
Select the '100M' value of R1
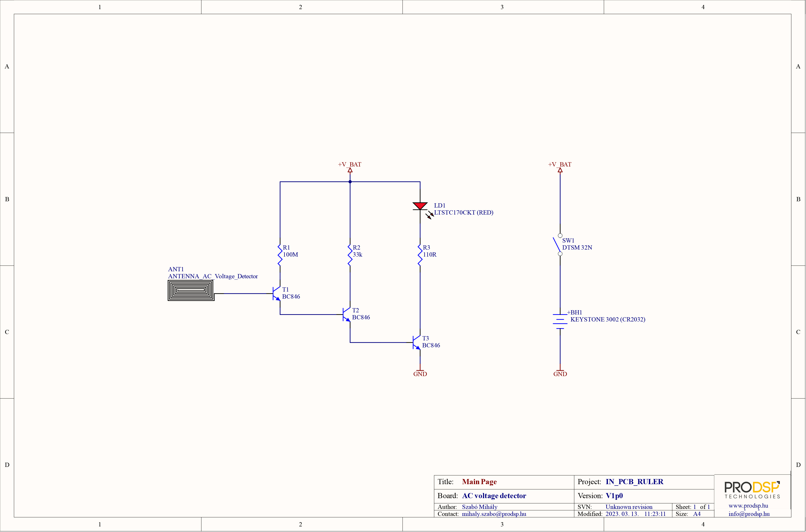[290, 254]
